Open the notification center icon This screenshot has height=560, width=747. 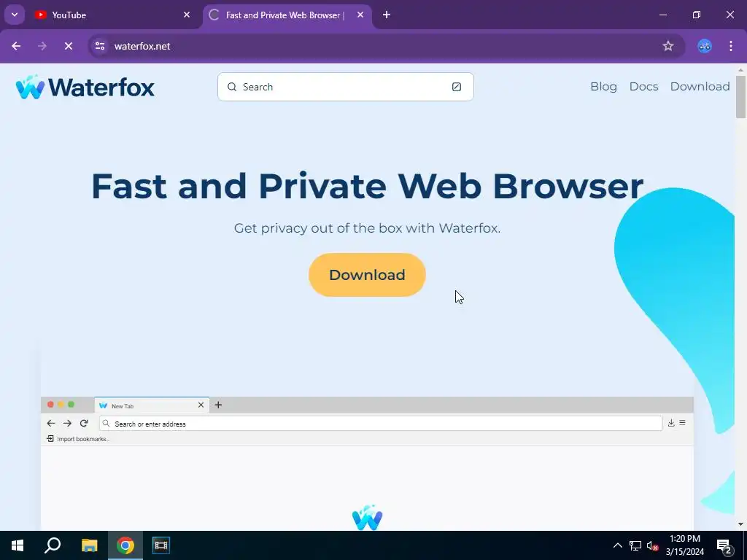tap(724, 545)
